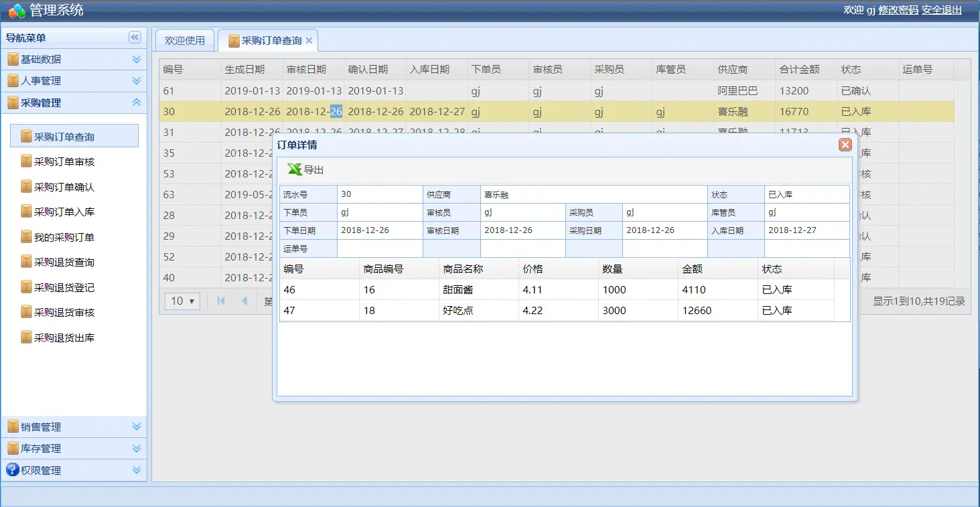
Task: Open 采购订单入库 from the menu
Action: [64, 212]
